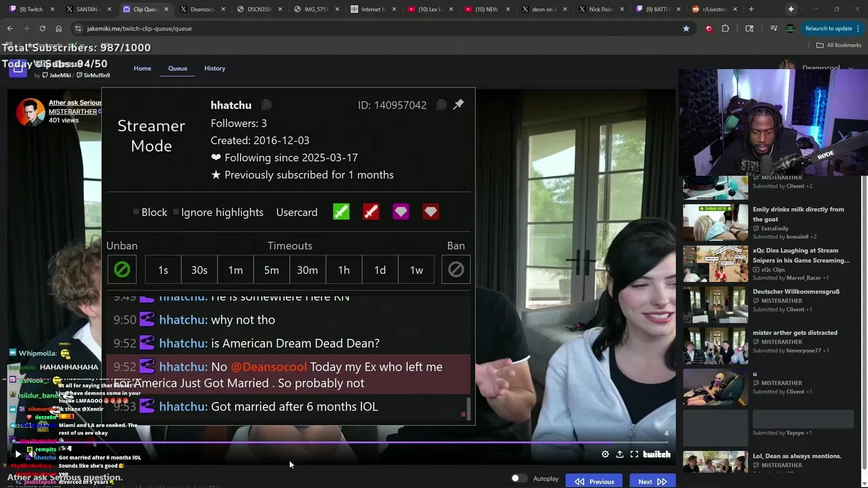Click the purple gem VIP icon
This screenshot has width=868, height=488.
pyautogui.click(x=401, y=212)
